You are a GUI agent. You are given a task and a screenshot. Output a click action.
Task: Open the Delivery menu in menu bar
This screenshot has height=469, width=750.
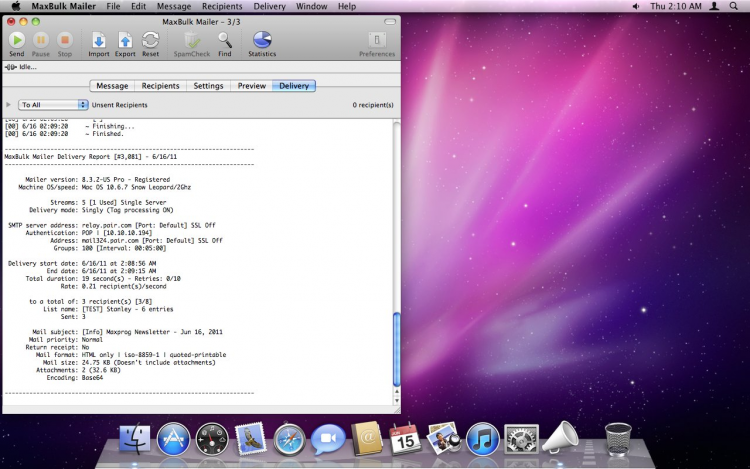[x=269, y=6]
